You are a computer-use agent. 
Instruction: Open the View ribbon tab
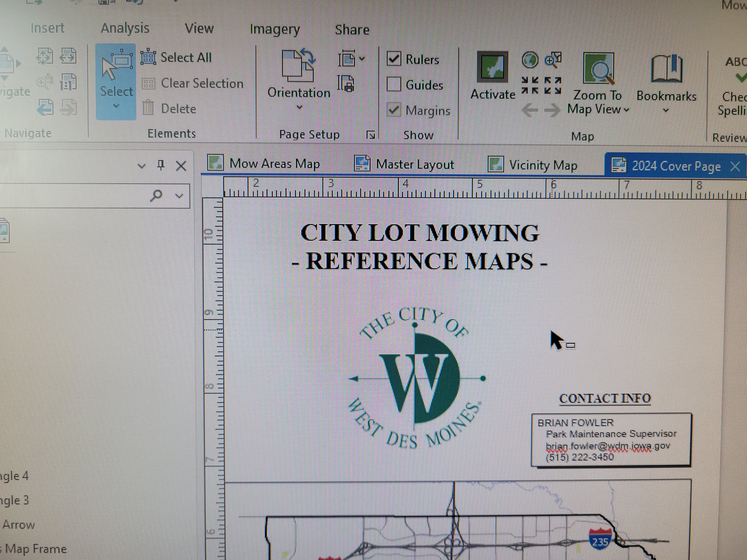tap(199, 28)
